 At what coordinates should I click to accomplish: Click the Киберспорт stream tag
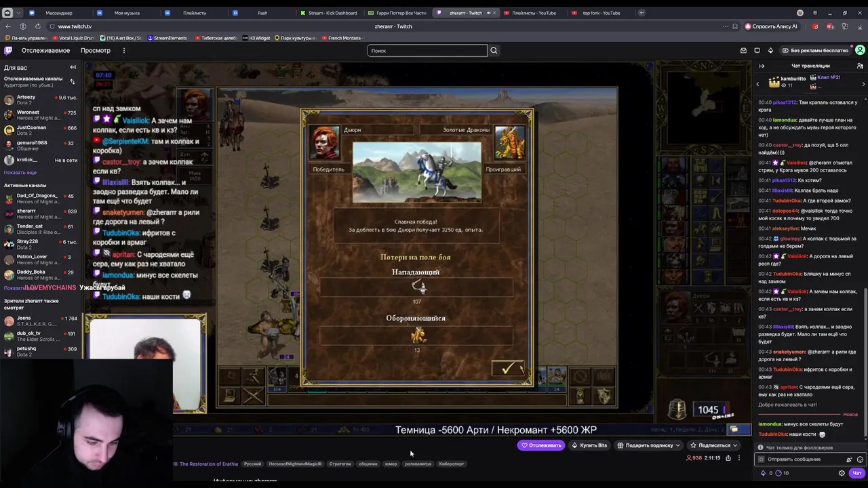click(452, 464)
